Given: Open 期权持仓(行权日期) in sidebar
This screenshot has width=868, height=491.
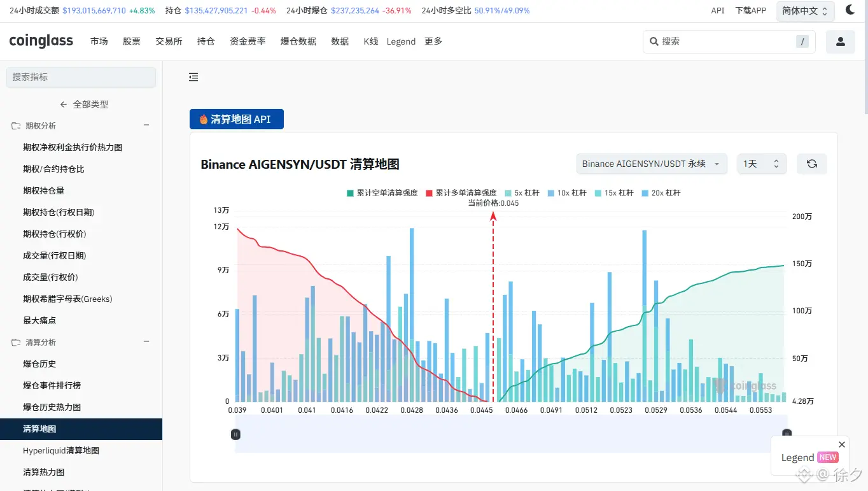Looking at the screenshot, I should point(59,213).
